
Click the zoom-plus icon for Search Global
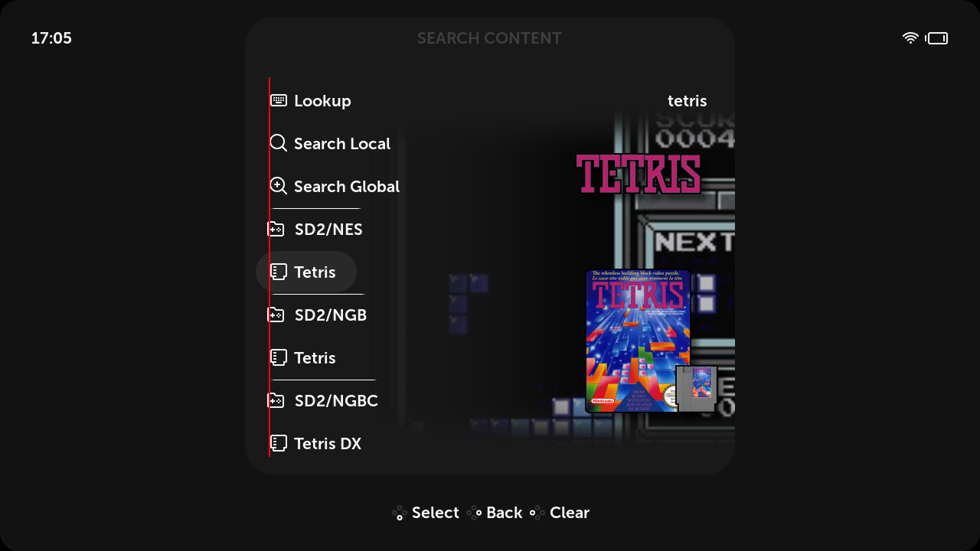click(x=279, y=186)
